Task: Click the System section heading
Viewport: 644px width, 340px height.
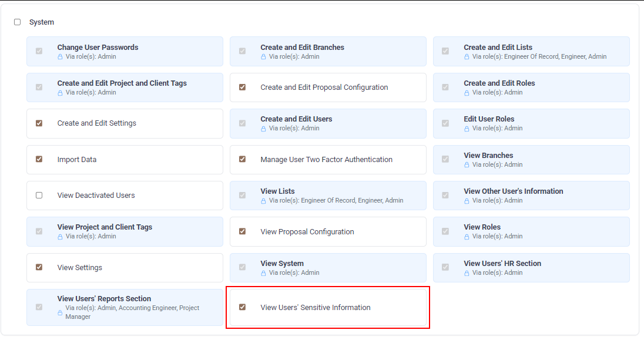Action: (x=42, y=22)
